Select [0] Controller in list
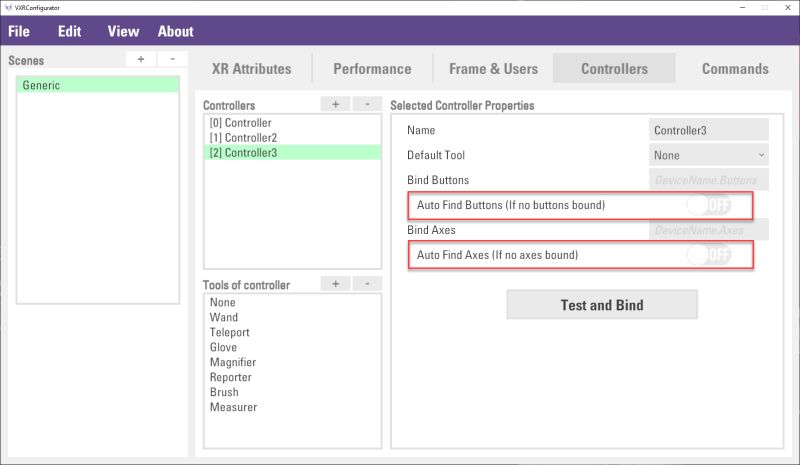 coord(292,123)
